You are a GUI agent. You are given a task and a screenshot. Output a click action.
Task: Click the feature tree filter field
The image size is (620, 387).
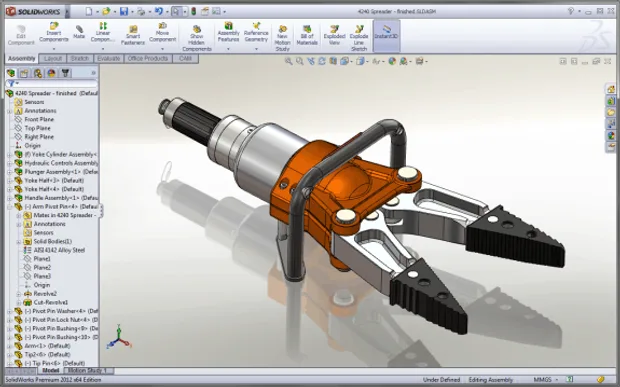click(51, 83)
